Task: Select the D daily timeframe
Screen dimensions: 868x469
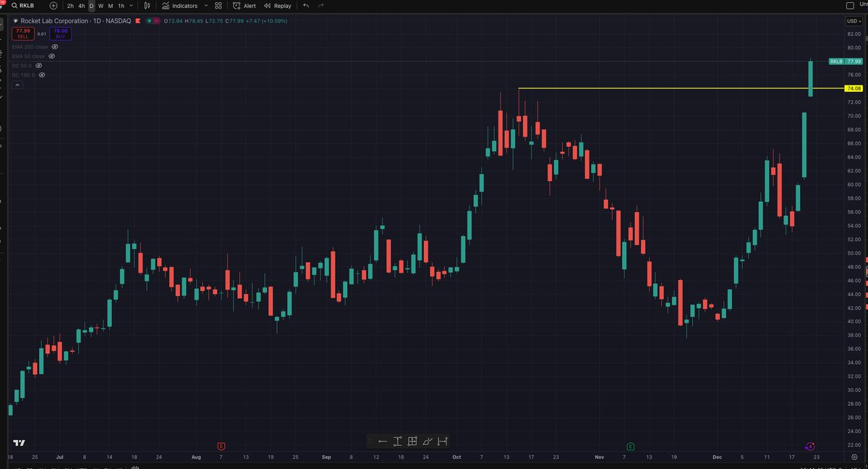Action: (x=91, y=6)
